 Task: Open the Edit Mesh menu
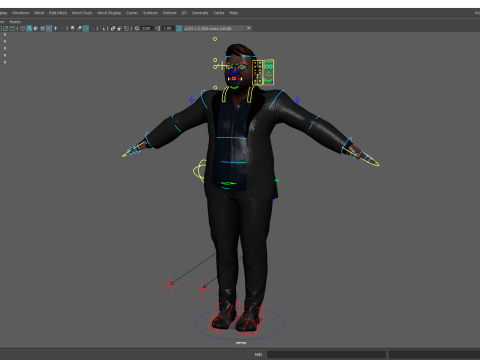58,13
